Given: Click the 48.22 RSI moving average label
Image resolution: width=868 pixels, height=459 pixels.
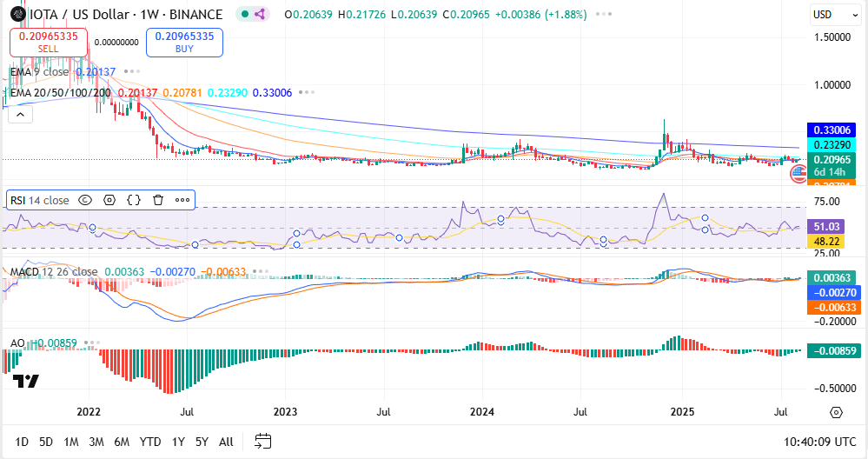Looking at the screenshot, I should coord(826,242).
